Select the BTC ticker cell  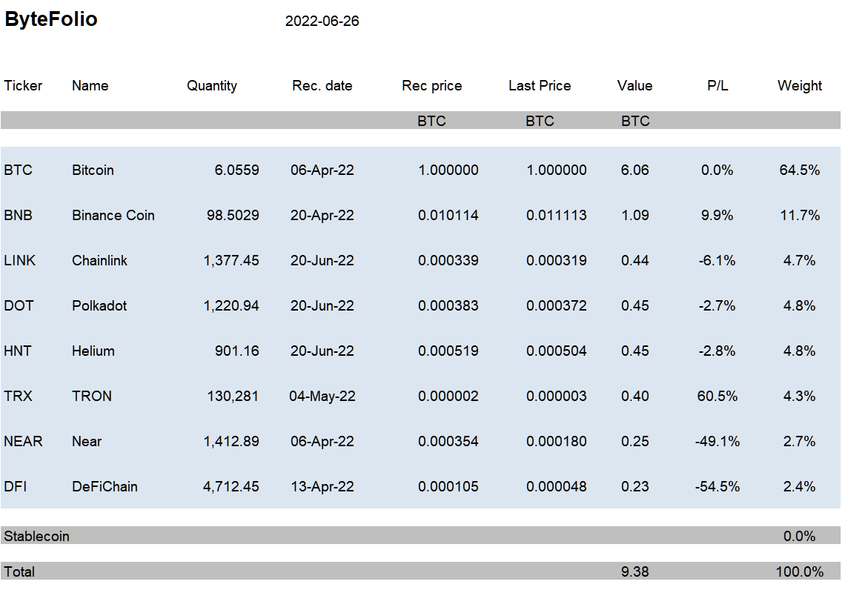tap(19, 170)
